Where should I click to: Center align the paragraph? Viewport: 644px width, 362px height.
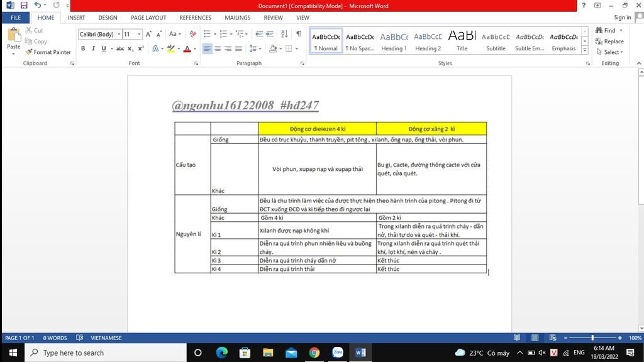coord(218,48)
